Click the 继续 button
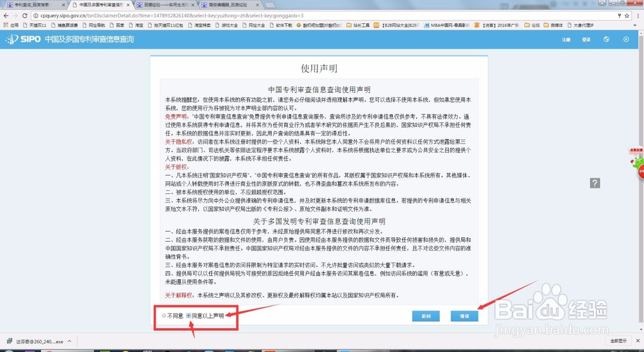The height and width of the screenshot is (352, 644). point(464,316)
